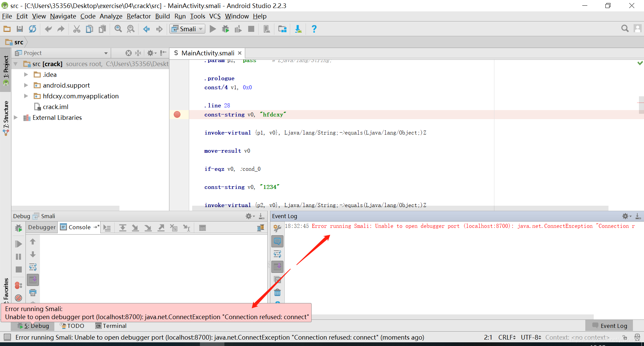The height and width of the screenshot is (346, 644).
Task: Open the Refactor menu
Action: 139,16
